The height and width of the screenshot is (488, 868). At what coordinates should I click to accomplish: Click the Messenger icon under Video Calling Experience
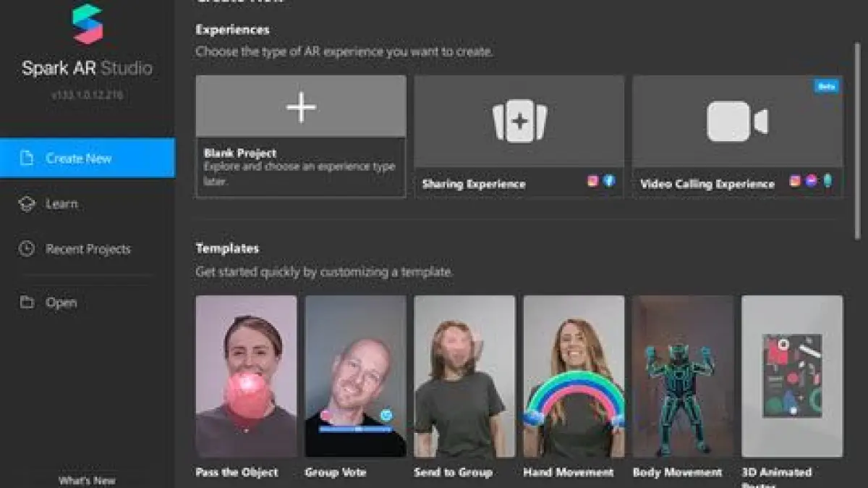coord(811,182)
